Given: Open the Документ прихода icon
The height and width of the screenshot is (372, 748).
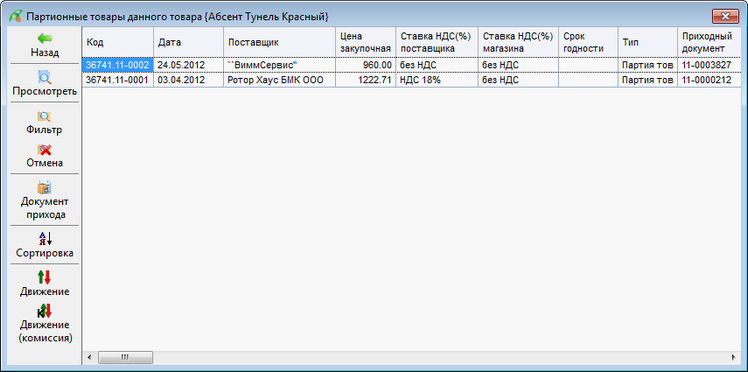Looking at the screenshot, I should 44,187.
